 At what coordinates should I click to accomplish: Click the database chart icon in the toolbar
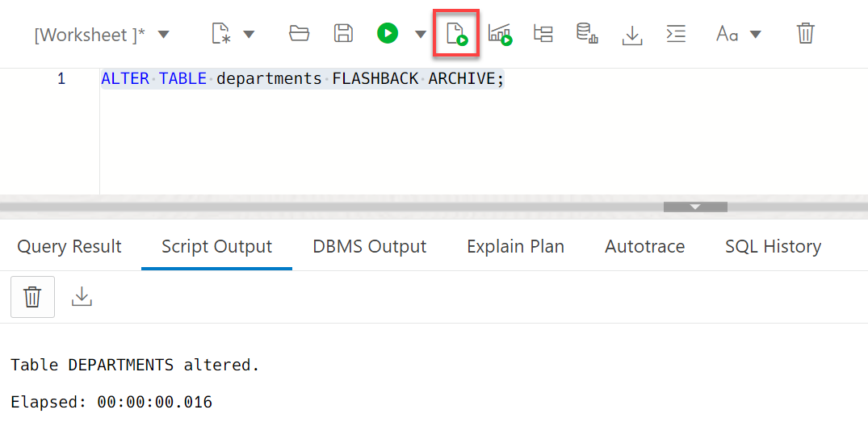pos(587,33)
